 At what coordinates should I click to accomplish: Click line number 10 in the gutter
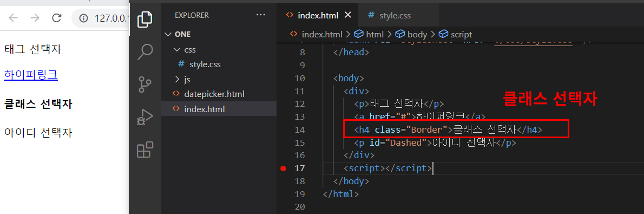point(300,79)
